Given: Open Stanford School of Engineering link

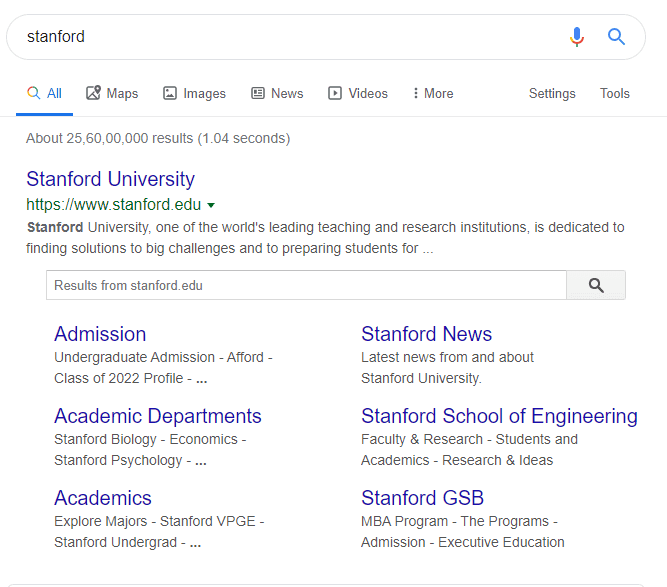Looking at the screenshot, I should (499, 416).
